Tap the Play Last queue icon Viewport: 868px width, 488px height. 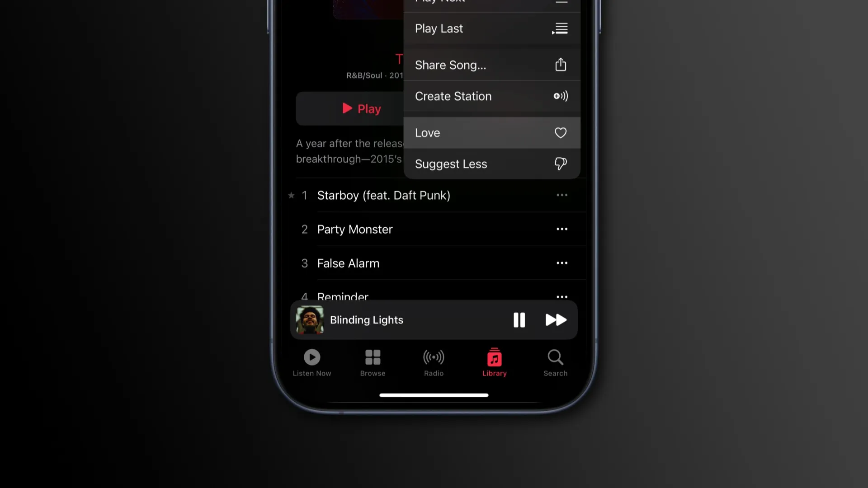point(559,28)
